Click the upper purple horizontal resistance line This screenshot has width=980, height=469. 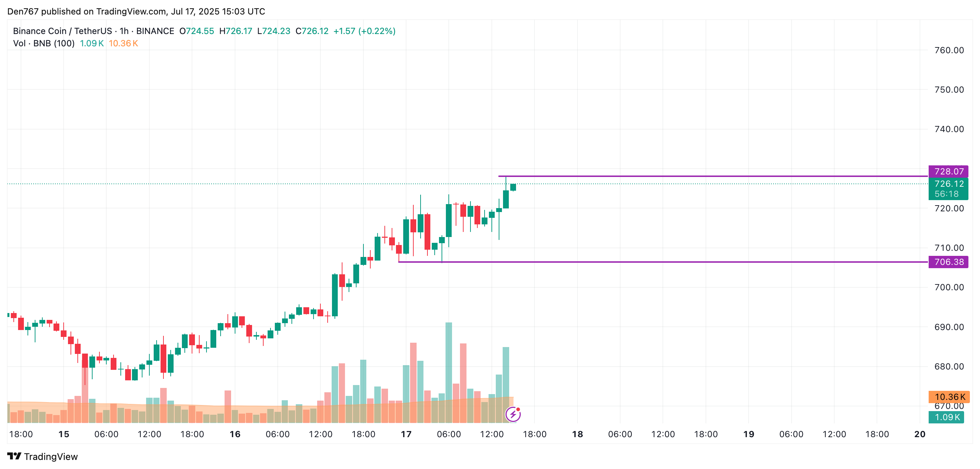pyautogui.click(x=713, y=176)
